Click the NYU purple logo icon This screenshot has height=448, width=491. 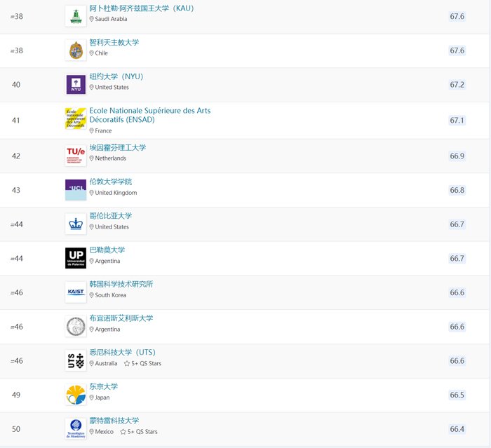coord(76,85)
